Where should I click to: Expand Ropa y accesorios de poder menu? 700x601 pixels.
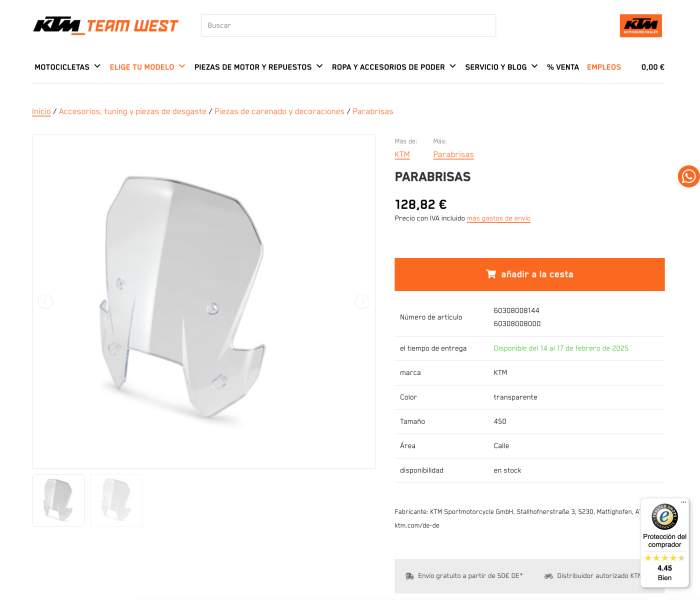[x=394, y=67]
